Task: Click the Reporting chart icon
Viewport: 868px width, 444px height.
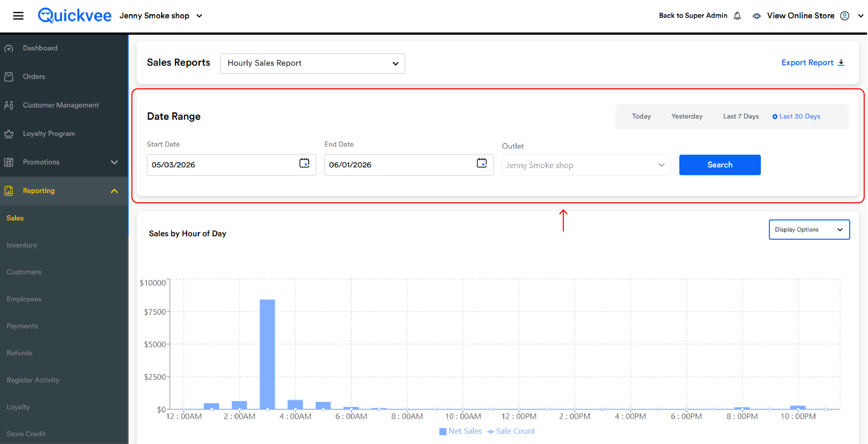Action: tap(9, 191)
